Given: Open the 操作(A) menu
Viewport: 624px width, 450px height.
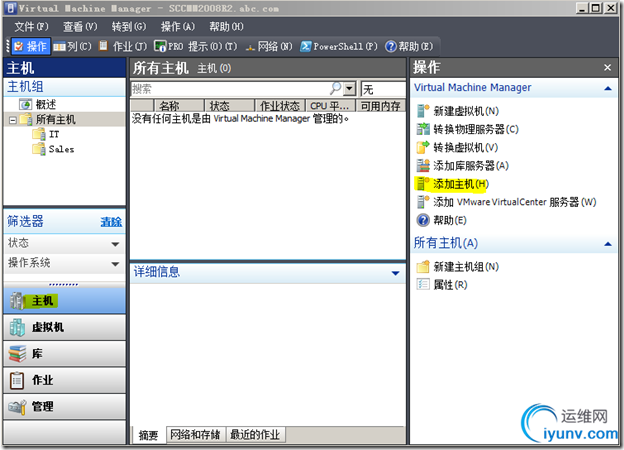Looking at the screenshot, I should tap(177, 27).
